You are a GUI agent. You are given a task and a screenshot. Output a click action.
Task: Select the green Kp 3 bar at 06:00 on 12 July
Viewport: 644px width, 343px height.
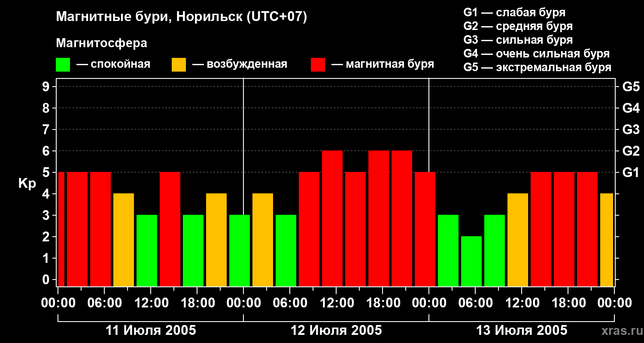tap(286, 250)
